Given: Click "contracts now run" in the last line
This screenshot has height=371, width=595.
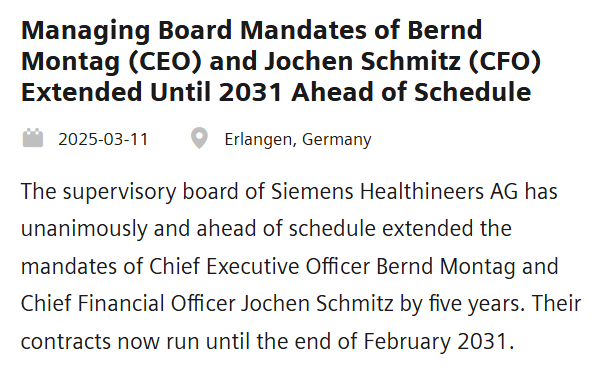Looking at the screenshot, I should (110, 341).
